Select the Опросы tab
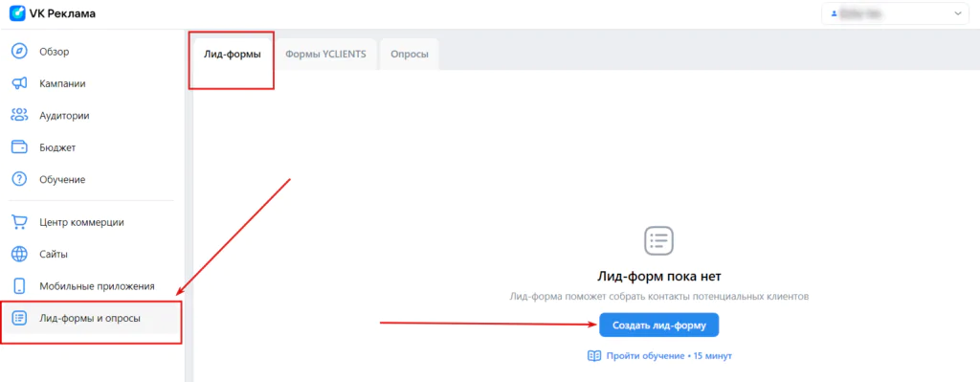The width and height of the screenshot is (980, 382). pos(410,55)
